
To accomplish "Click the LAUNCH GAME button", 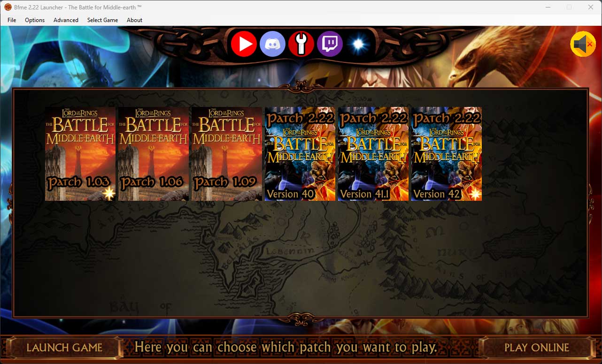I will [x=64, y=348].
